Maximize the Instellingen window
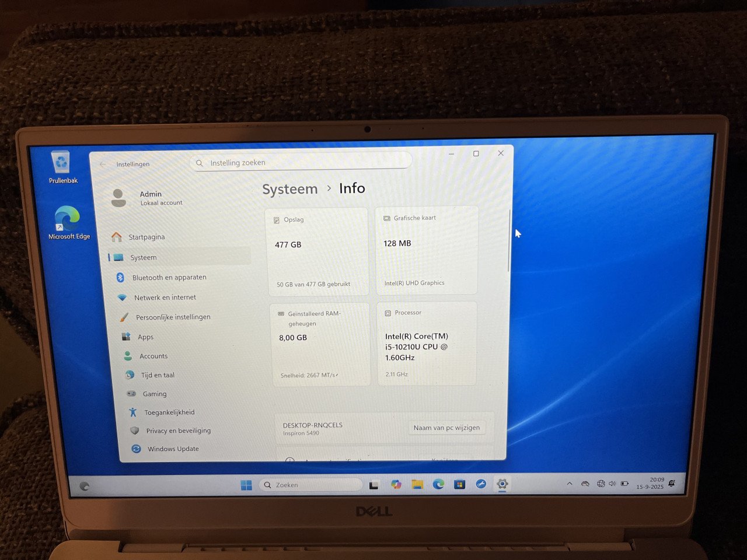 click(476, 153)
